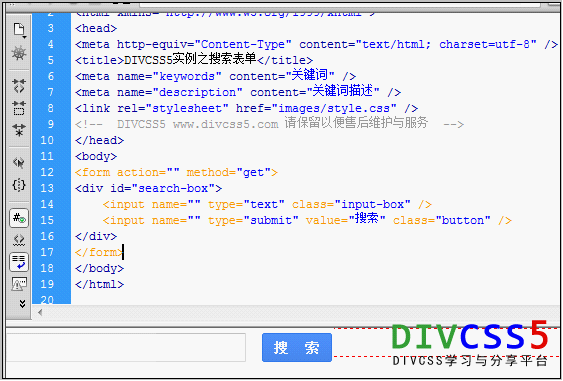Toggle word wrap button
563x381 pixels.
point(19,262)
